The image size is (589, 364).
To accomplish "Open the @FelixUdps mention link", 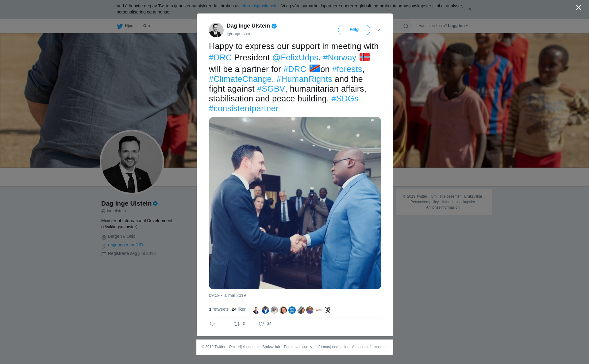I will (295, 58).
